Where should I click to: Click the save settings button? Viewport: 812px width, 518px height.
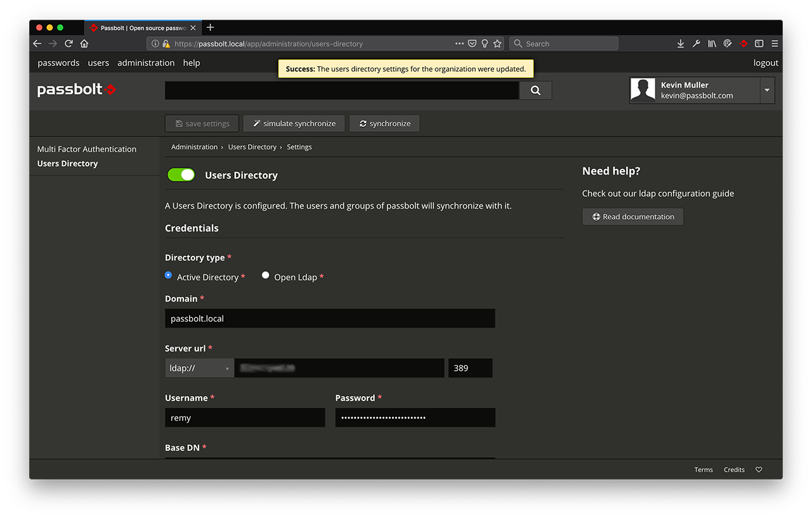[202, 123]
